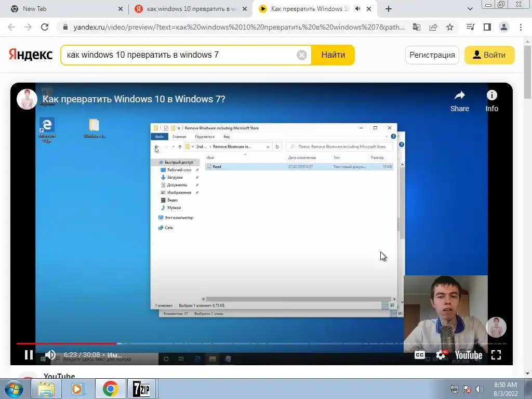Screen dimensions: 532x399
Task: Reload the current page
Action: [45, 27]
